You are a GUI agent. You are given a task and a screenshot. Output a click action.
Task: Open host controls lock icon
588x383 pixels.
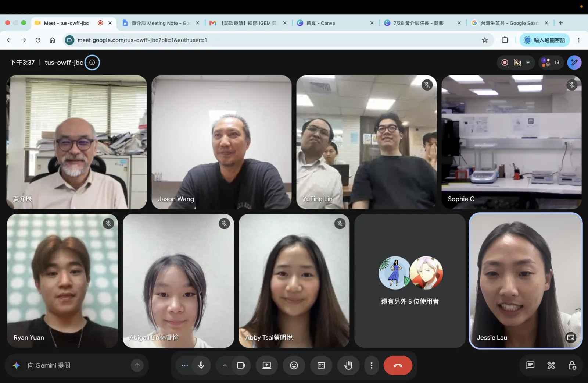tap(572, 365)
